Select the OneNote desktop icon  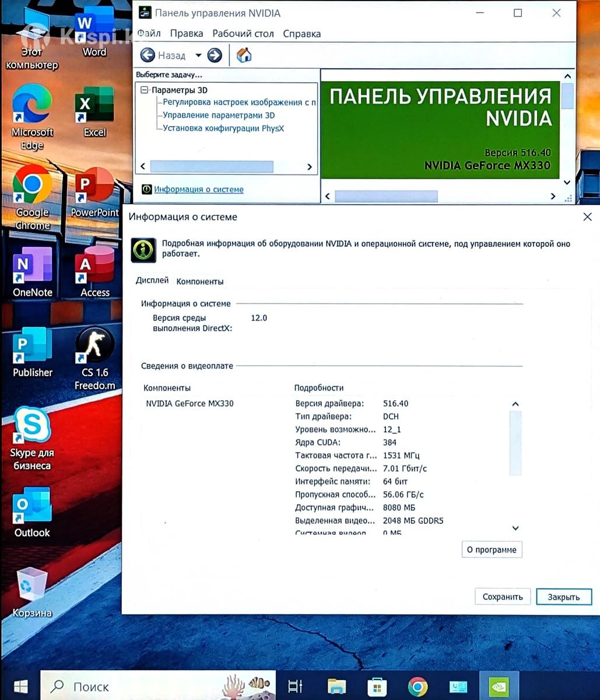click(33, 272)
